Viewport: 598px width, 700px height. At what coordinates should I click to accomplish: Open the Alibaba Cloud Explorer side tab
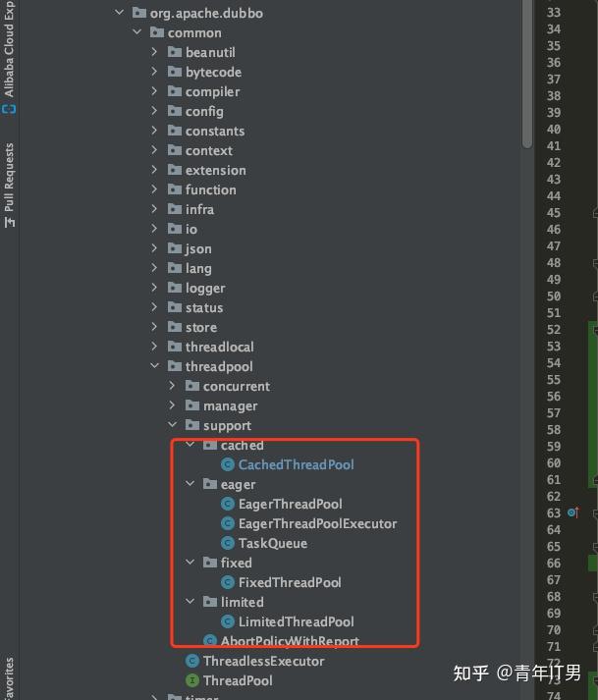click(10, 49)
